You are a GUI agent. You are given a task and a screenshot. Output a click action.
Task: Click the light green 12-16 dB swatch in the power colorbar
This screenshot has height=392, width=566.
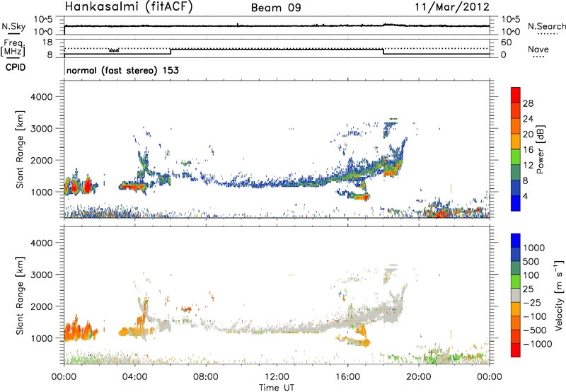[x=516, y=156]
